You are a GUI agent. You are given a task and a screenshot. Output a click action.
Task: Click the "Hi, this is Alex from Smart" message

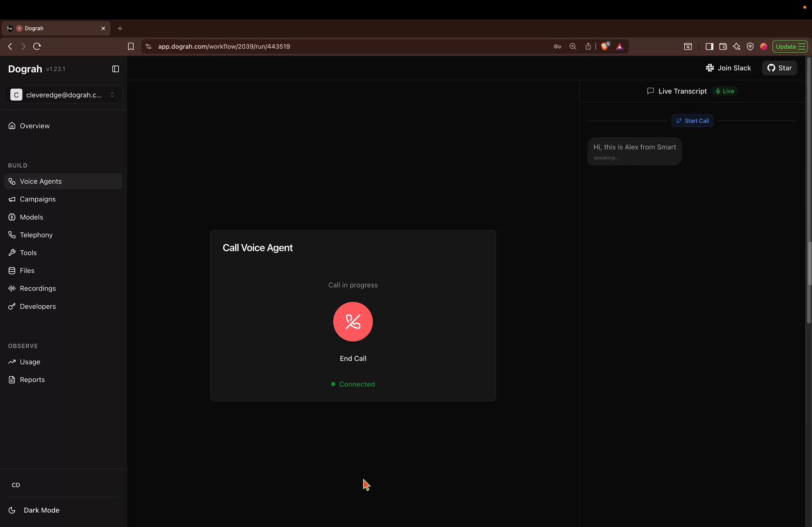point(634,151)
